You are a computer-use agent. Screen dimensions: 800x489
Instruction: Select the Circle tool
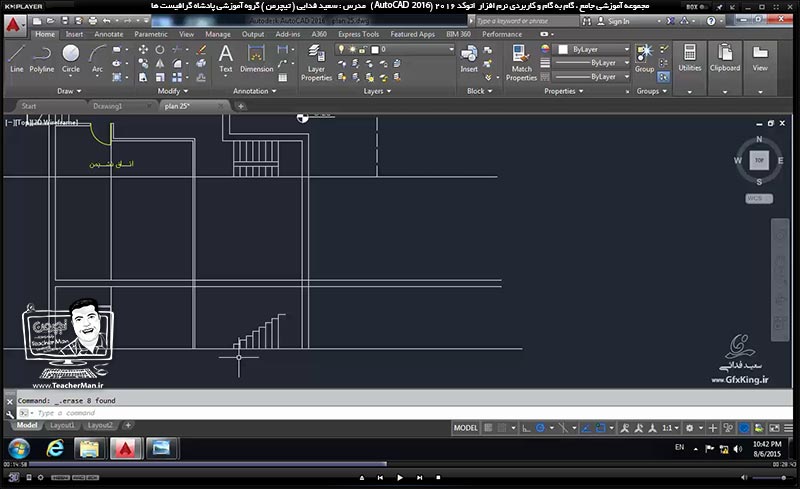tap(70, 58)
